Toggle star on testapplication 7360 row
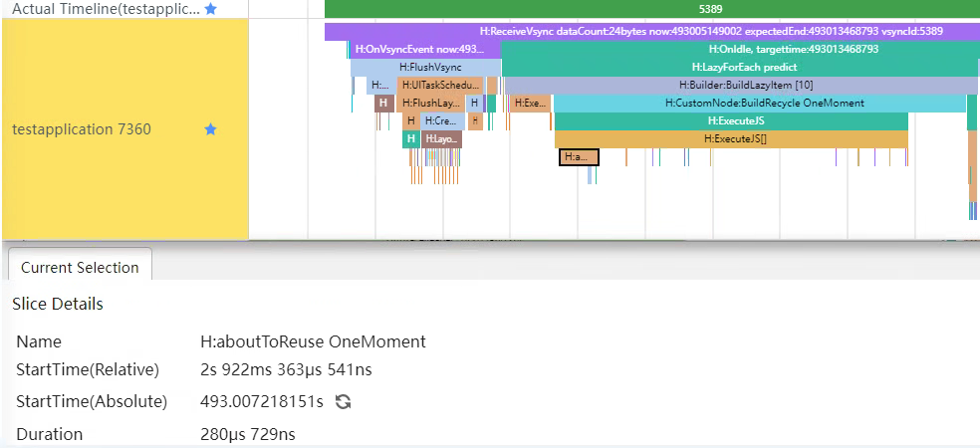 click(210, 129)
